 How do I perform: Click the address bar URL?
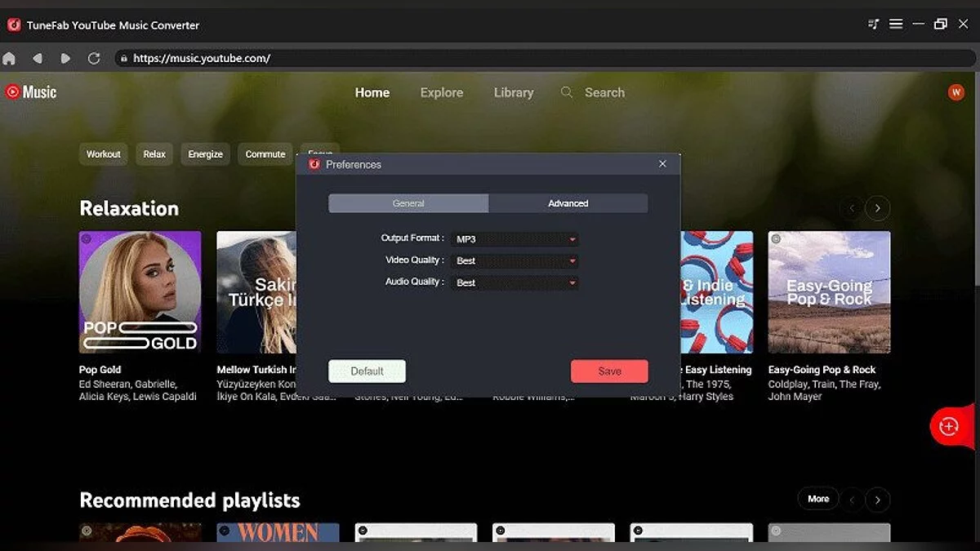[202, 59]
